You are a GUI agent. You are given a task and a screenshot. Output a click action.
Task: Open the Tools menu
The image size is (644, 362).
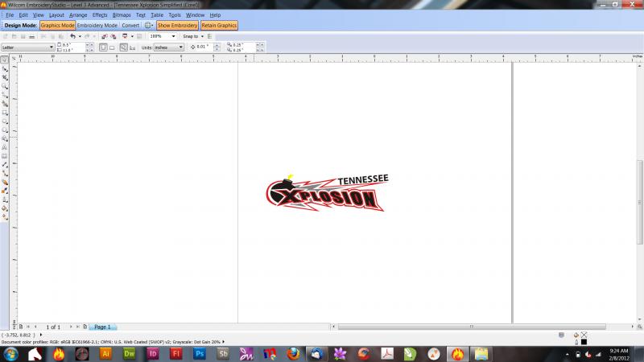coord(175,14)
